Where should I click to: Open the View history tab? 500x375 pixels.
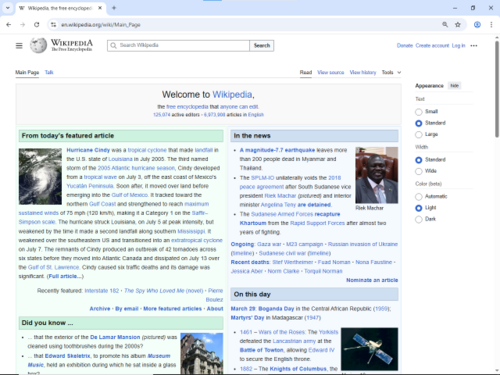point(363,72)
